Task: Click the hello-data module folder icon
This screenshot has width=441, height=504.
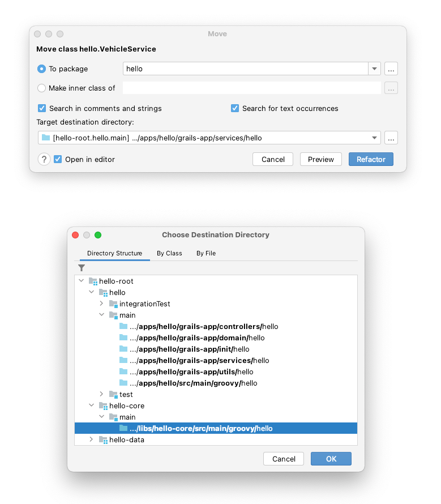Action: point(103,440)
